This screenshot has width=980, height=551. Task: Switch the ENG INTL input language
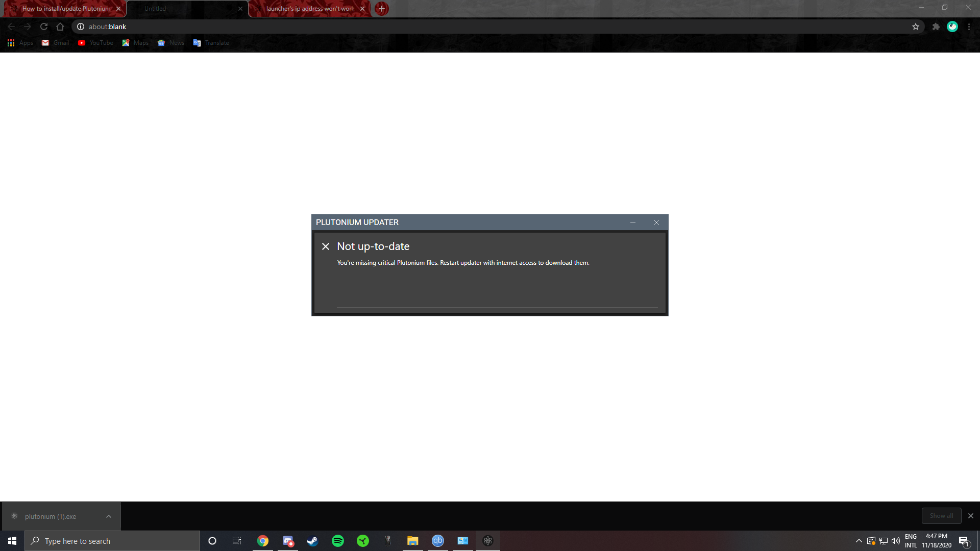tap(911, 541)
